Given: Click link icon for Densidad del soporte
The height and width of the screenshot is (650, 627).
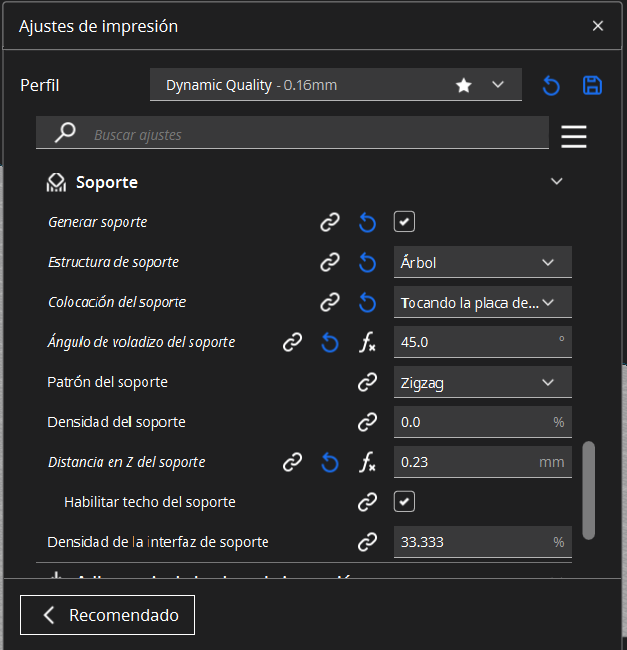Looking at the screenshot, I should (367, 422).
